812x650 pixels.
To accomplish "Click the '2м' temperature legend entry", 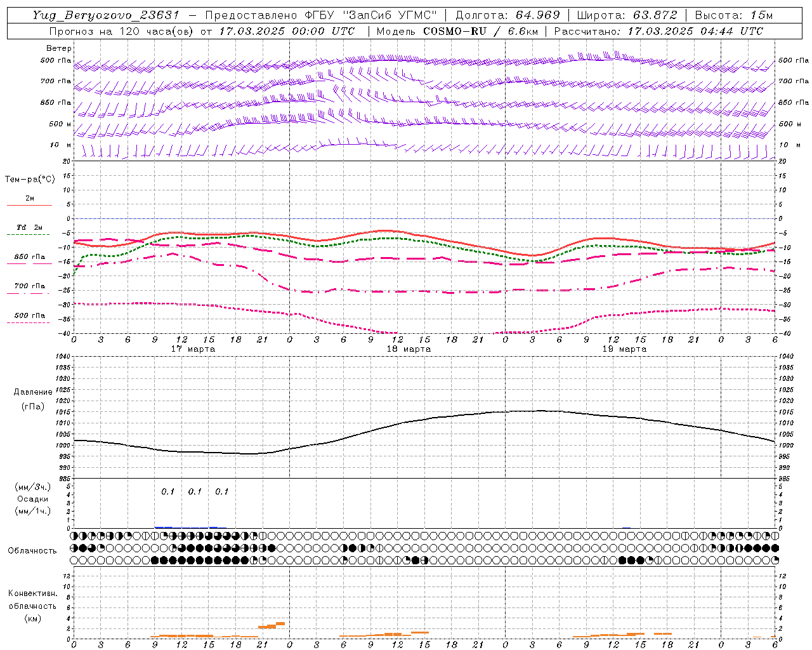I will [30, 199].
